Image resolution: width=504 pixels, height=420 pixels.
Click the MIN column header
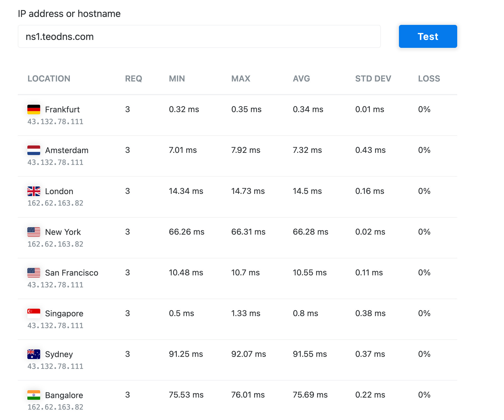point(177,79)
